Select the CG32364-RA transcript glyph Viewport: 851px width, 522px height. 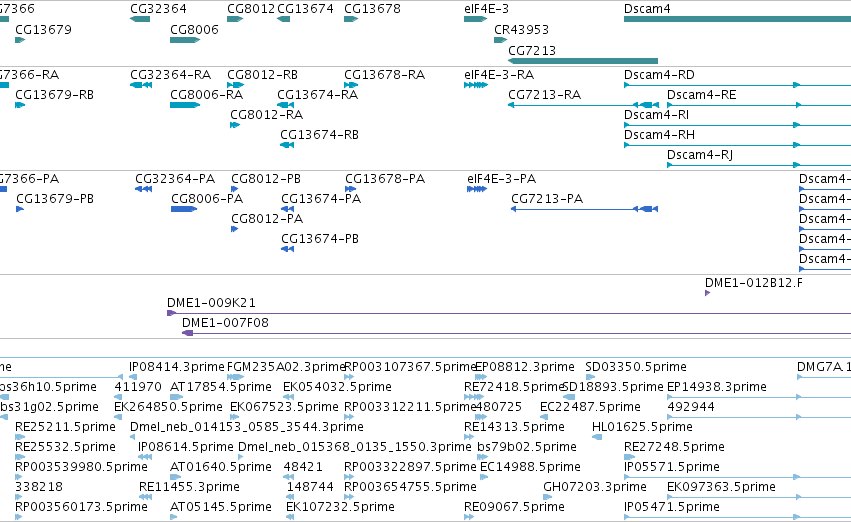tap(141, 85)
